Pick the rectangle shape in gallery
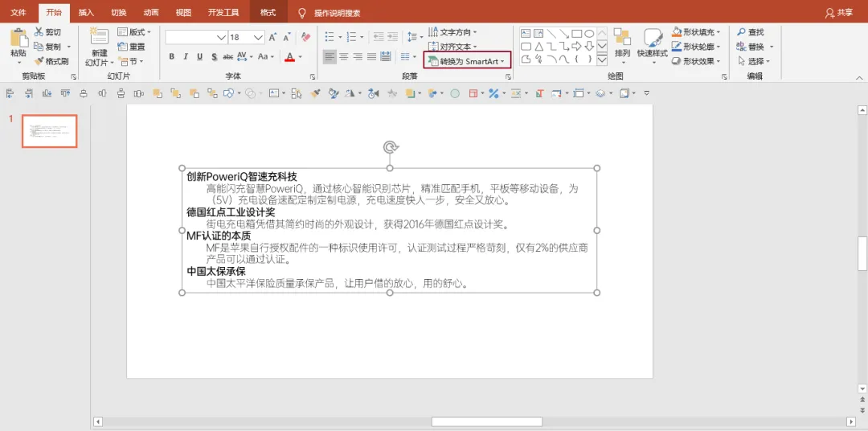The image size is (868, 431). click(576, 33)
